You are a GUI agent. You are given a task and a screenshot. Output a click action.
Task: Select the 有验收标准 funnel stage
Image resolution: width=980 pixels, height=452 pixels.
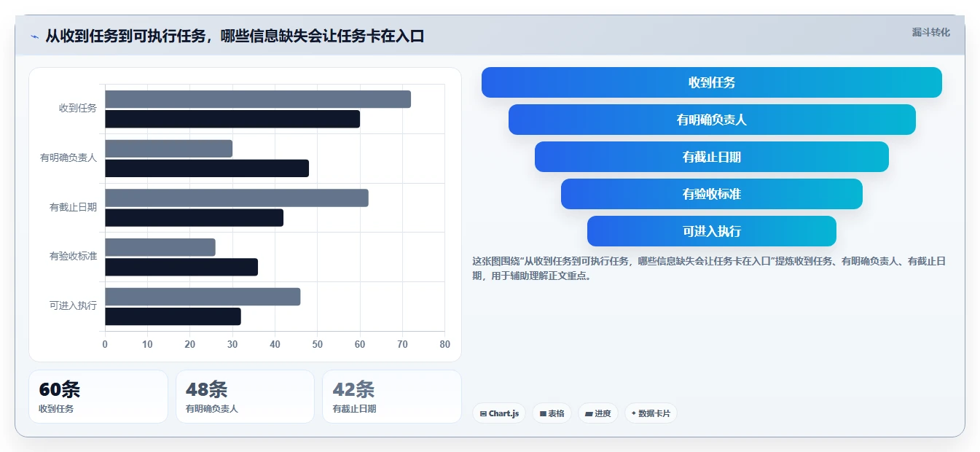point(712,194)
